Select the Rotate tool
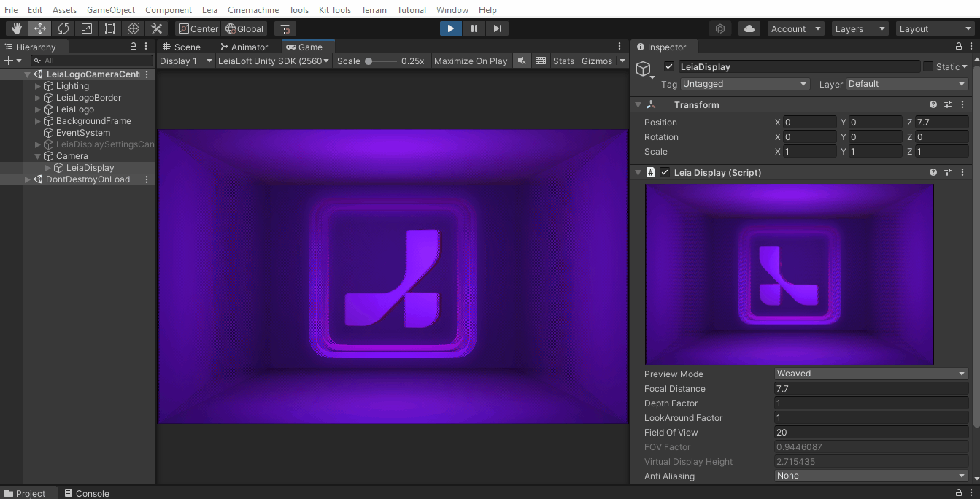The height and width of the screenshot is (499, 980). (x=63, y=28)
